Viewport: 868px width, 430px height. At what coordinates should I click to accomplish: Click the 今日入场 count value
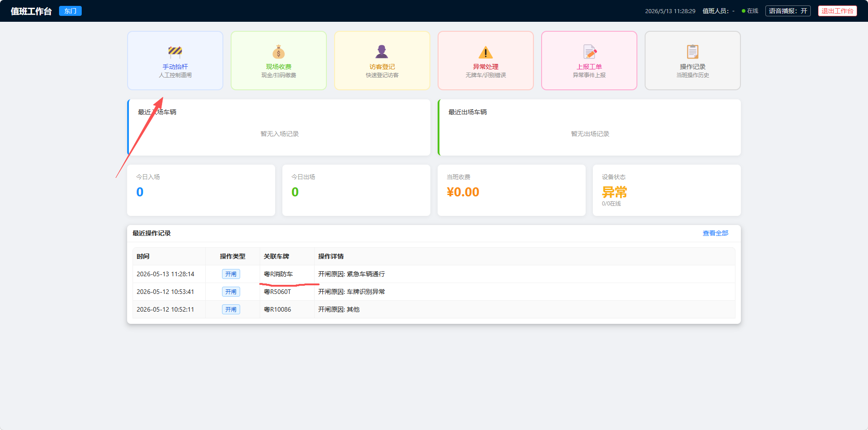[x=140, y=192]
